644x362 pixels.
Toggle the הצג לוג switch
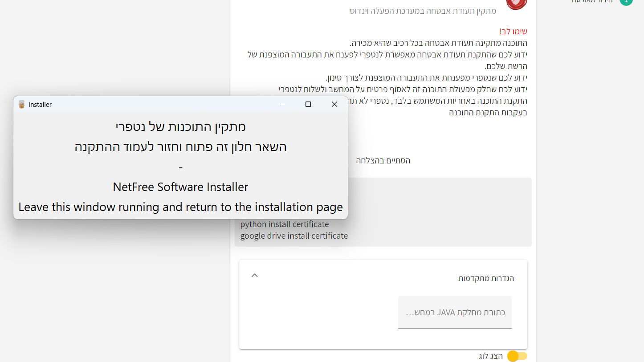517,356
